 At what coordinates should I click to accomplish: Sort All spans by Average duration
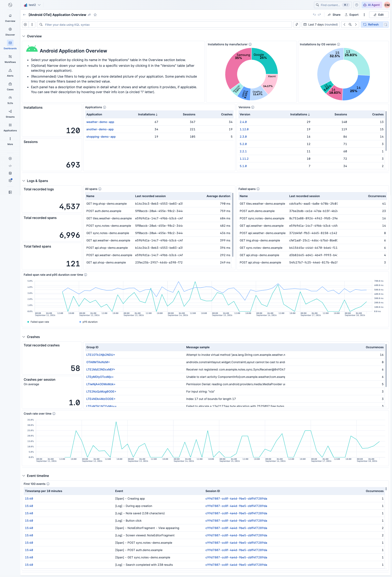point(218,196)
